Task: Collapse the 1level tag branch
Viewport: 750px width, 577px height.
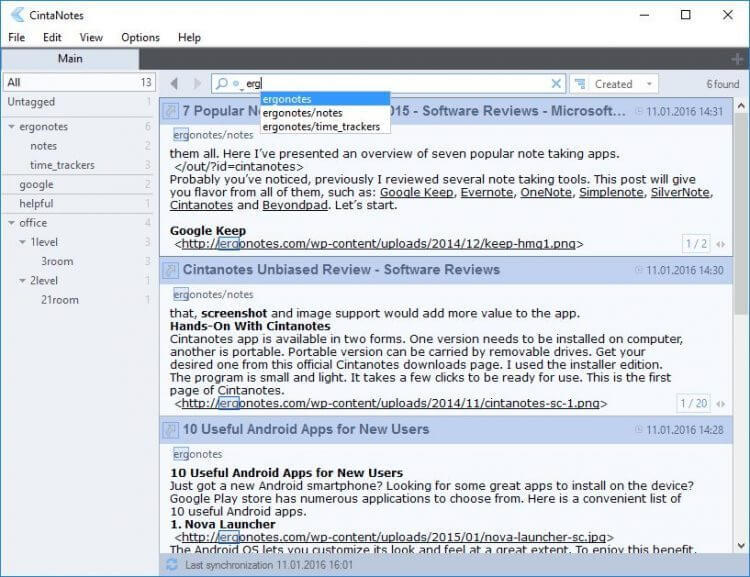Action: [22, 242]
